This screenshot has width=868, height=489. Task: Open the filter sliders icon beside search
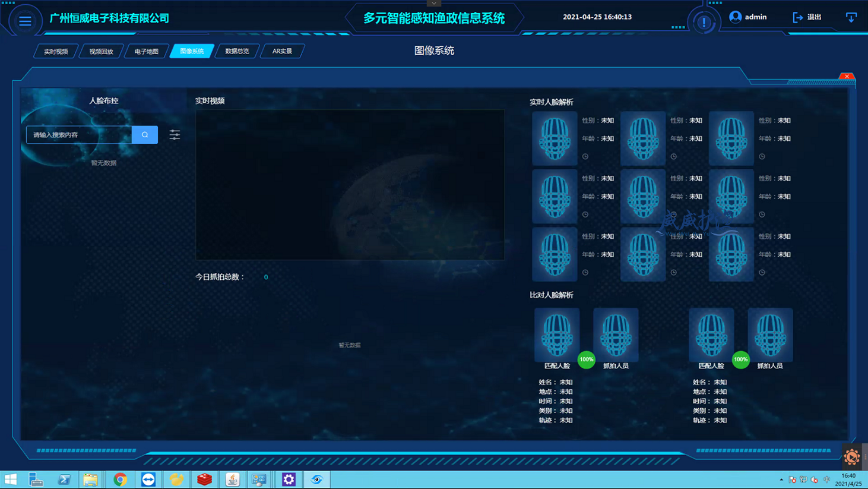click(x=175, y=135)
